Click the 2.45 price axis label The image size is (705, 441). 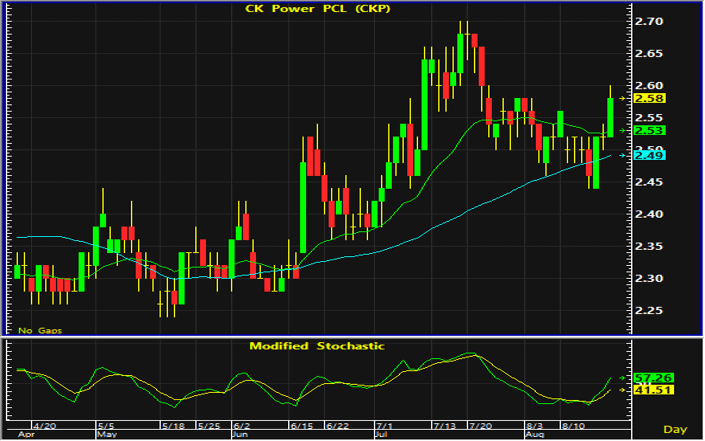click(x=649, y=182)
